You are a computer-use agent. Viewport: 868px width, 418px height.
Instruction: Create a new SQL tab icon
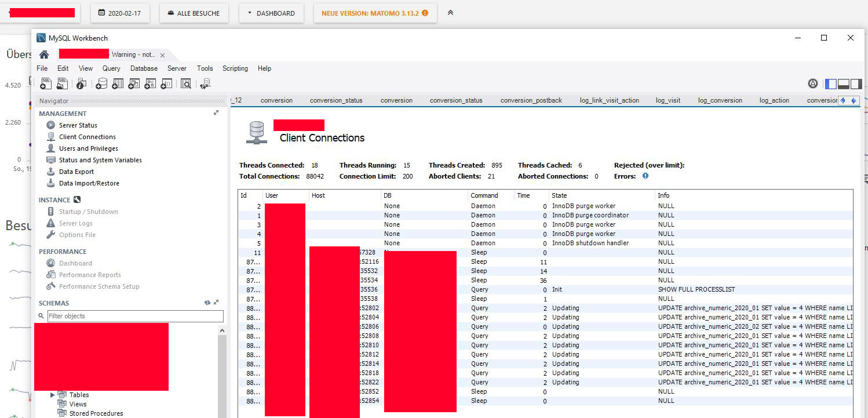pos(46,84)
